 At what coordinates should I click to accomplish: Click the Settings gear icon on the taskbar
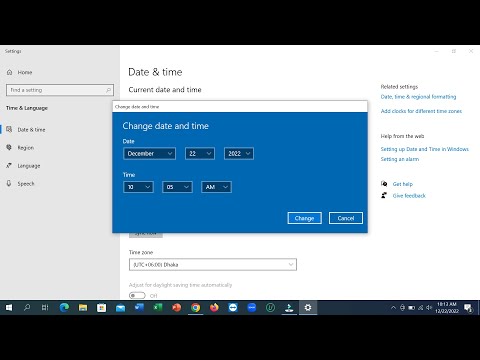pos(308,308)
